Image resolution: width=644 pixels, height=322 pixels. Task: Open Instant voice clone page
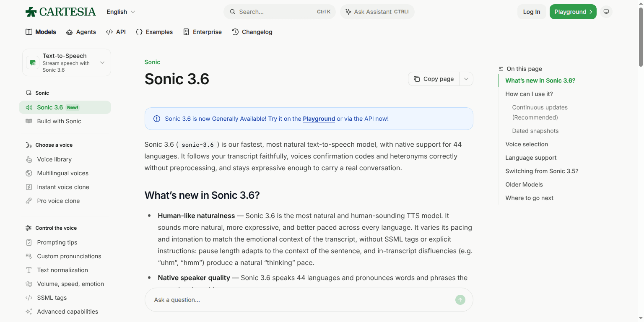click(65, 187)
